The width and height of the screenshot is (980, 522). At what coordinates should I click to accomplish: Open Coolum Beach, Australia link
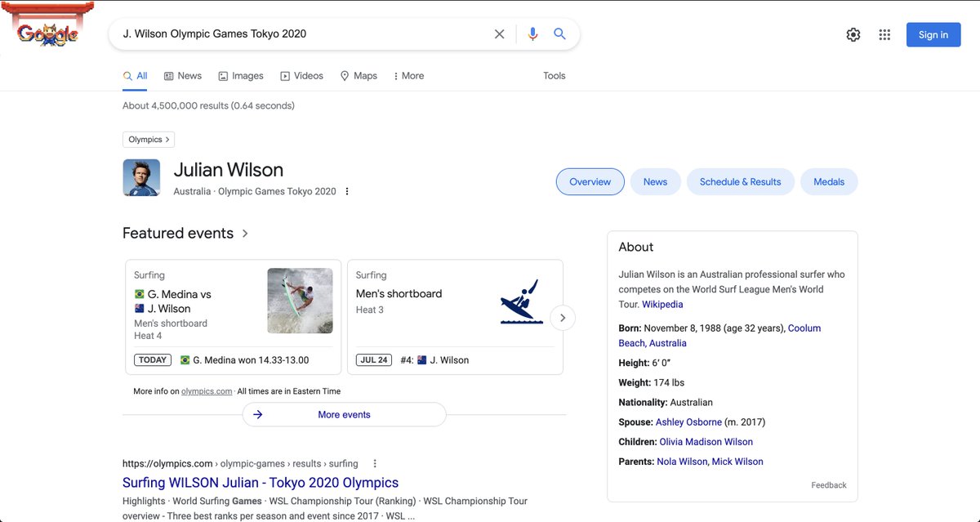coord(719,336)
